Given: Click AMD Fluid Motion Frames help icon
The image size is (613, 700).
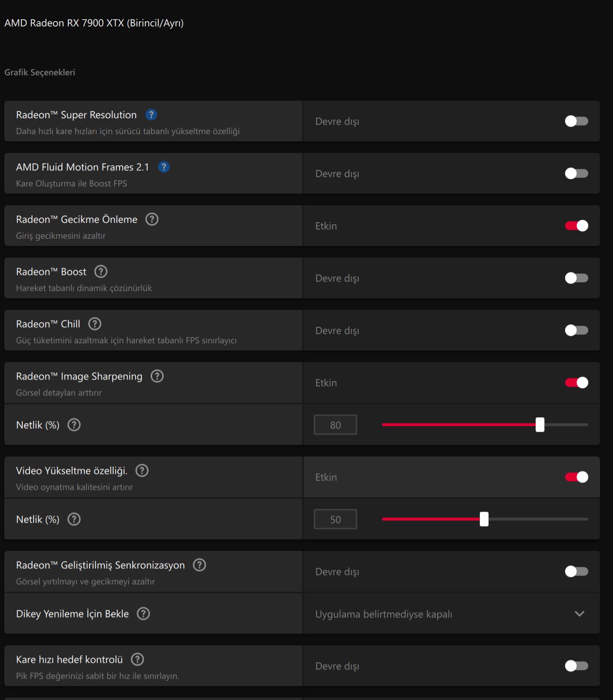Looking at the screenshot, I should [164, 167].
